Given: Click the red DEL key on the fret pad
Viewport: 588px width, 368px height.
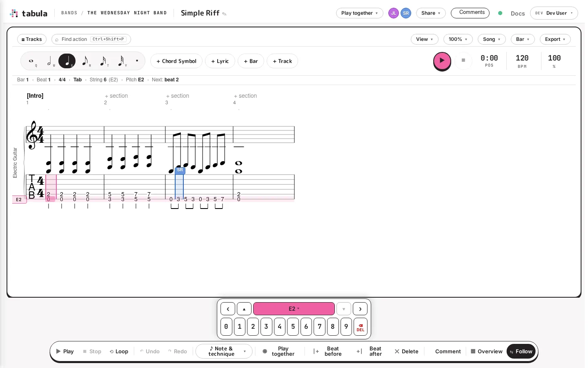Looking at the screenshot, I should pos(361,327).
